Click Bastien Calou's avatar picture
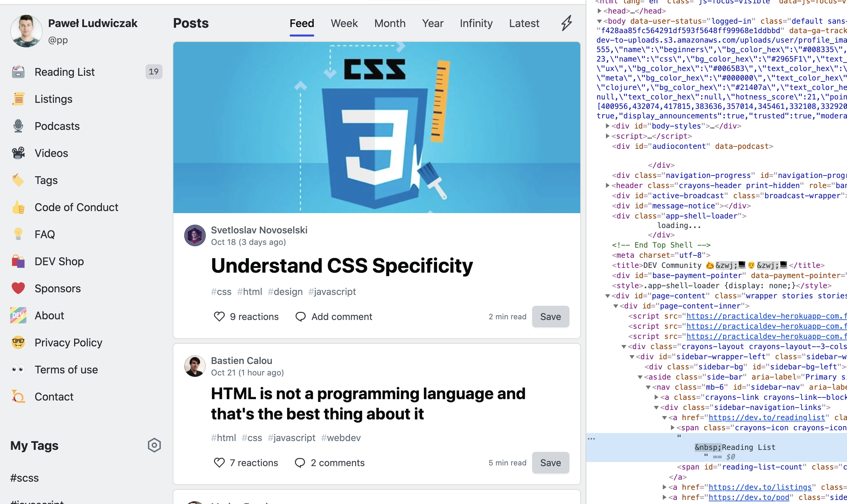This screenshot has height=504, width=847. (195, 366)
